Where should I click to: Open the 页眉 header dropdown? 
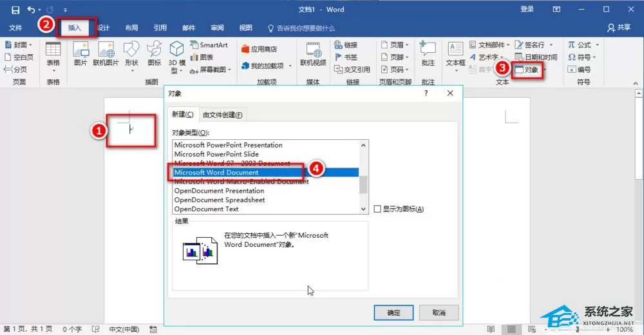click(x=395, y=45)
